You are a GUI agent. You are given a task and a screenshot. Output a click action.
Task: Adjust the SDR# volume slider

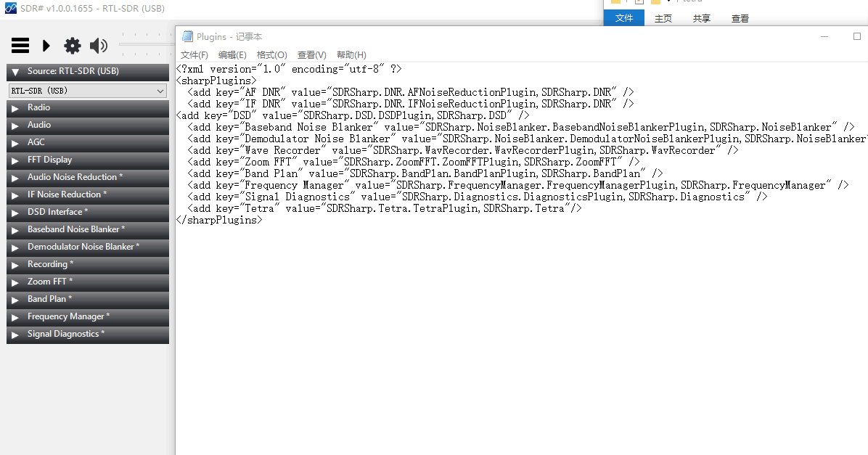(x=147, y=44)
